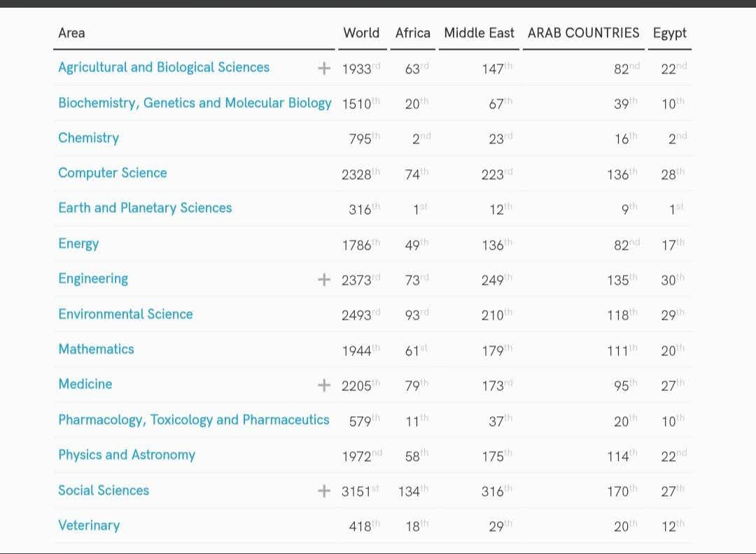This screenshot has height=554, width=756.
Task: Open Agricultural and Biological Sciences link
Action: click(164, 67)
